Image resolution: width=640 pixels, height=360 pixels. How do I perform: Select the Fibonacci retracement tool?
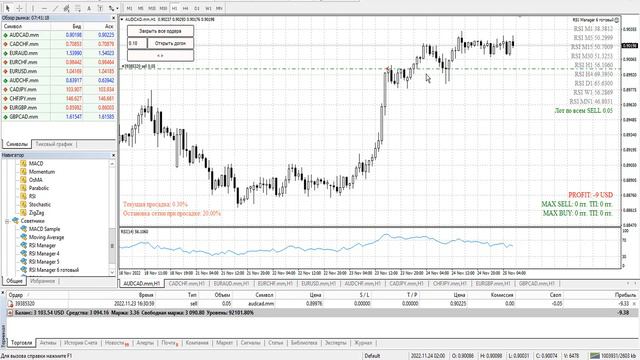pyautogui.click(x=78, y=8)
